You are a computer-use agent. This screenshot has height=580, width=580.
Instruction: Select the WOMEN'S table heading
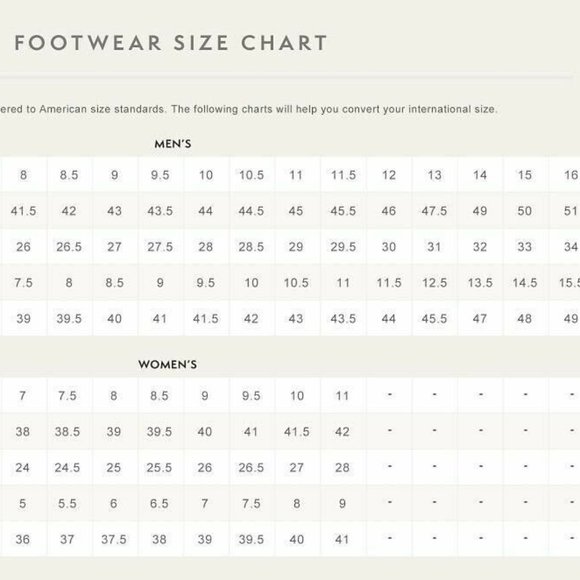tap(168, 364)
